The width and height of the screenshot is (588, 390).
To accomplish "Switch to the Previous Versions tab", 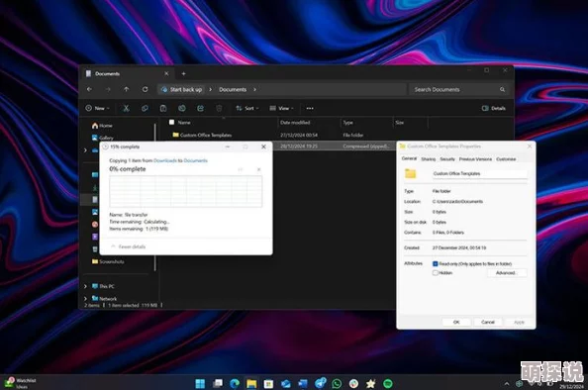I will pyautogui.click(x=475, y=159).
